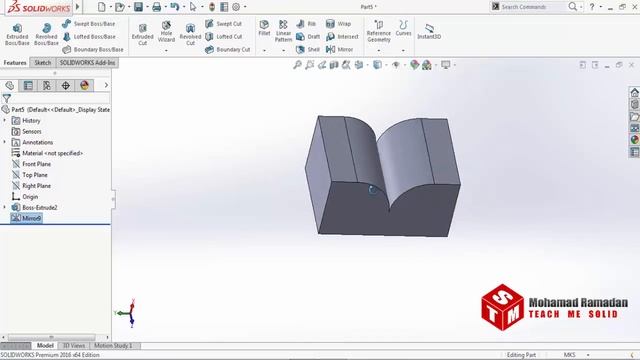The width and height of the screenshot is (640, 360).
Task: Start a Linear Pattern
Action: pyautogui.click(x=283, y=31)
